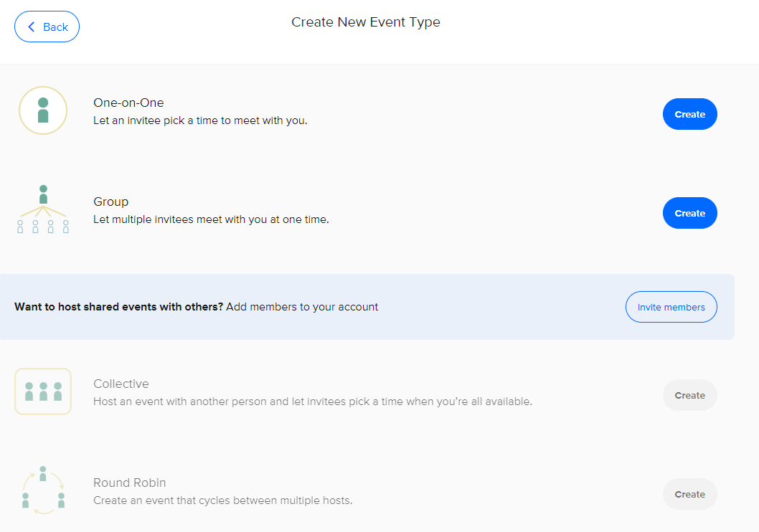Select the Round Robin title text

[130, 483]
